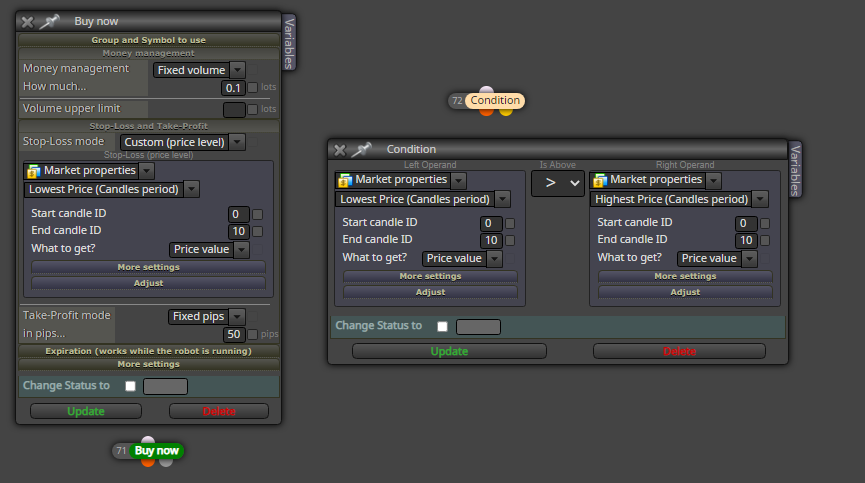Click top input connector of Condition node
Screen dimensions: 865x483
click(486, 90)
